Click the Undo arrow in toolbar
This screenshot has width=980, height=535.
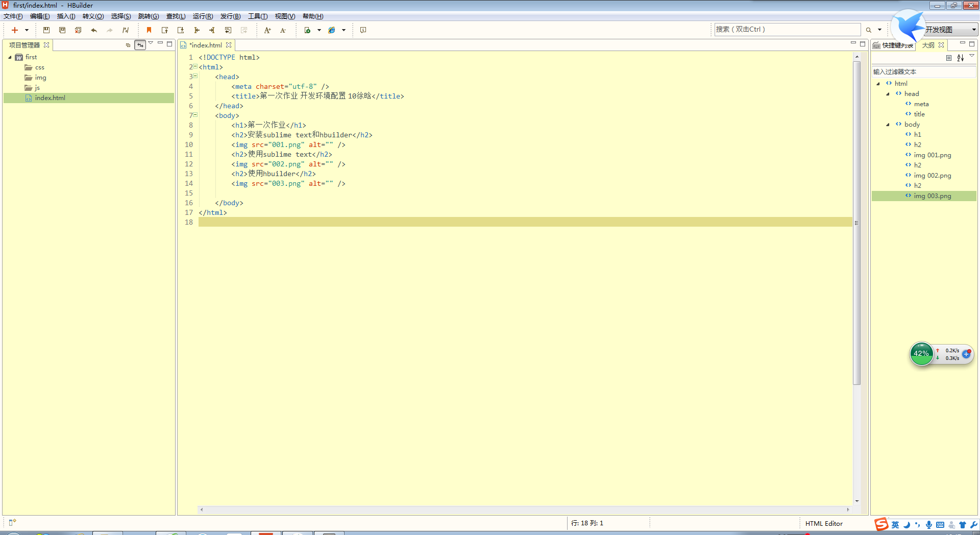click(94, 30)
